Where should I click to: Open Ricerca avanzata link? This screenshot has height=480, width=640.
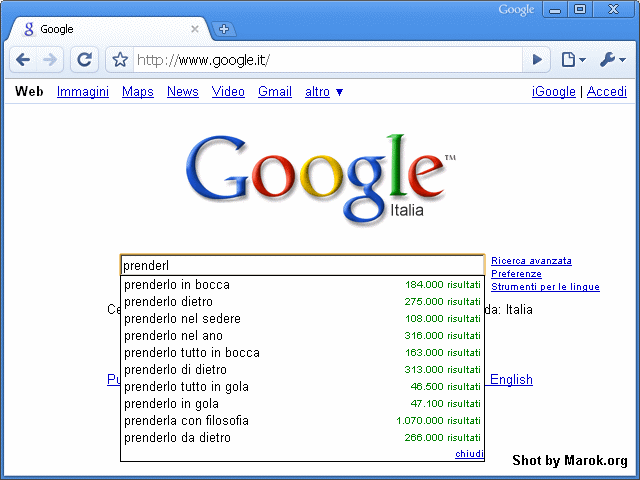pyautogui.click(x=531, y=261)
